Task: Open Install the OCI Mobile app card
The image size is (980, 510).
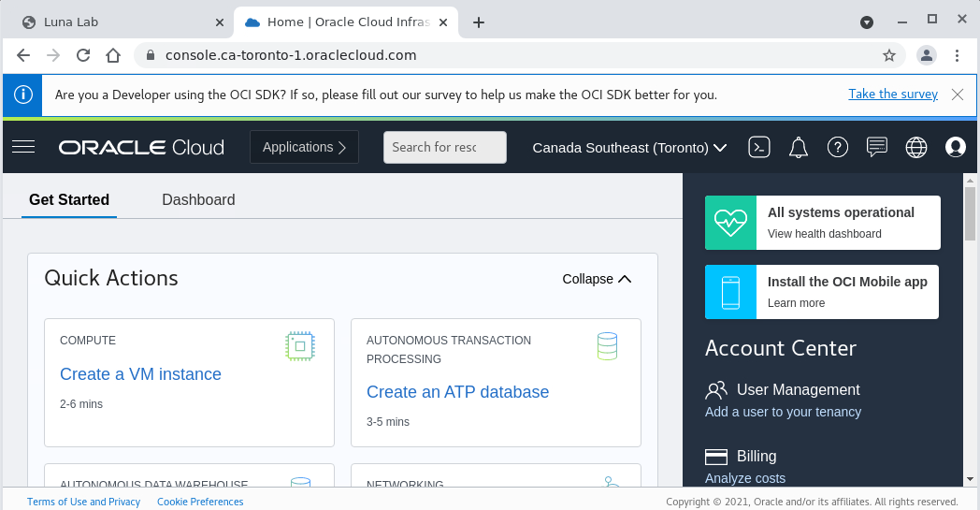Action: point(823,292)
